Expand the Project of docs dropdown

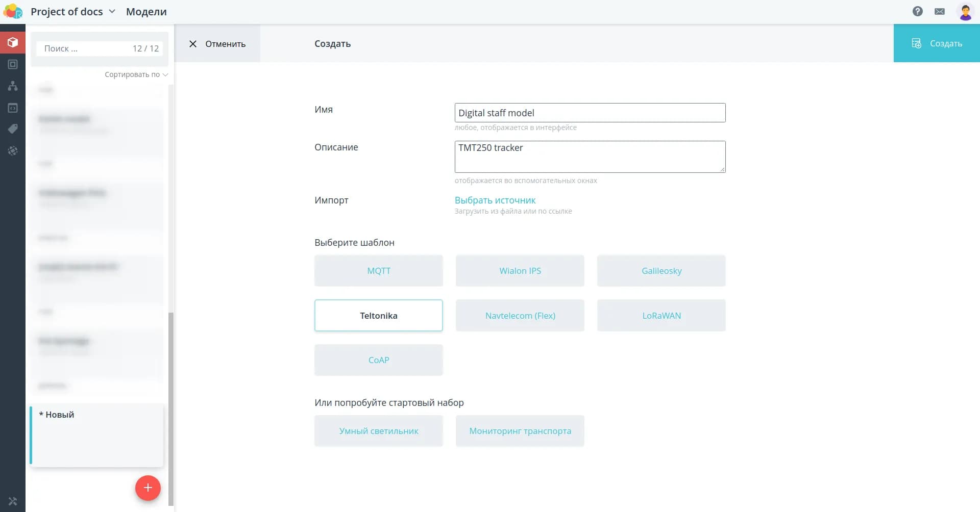click(73, 11)
